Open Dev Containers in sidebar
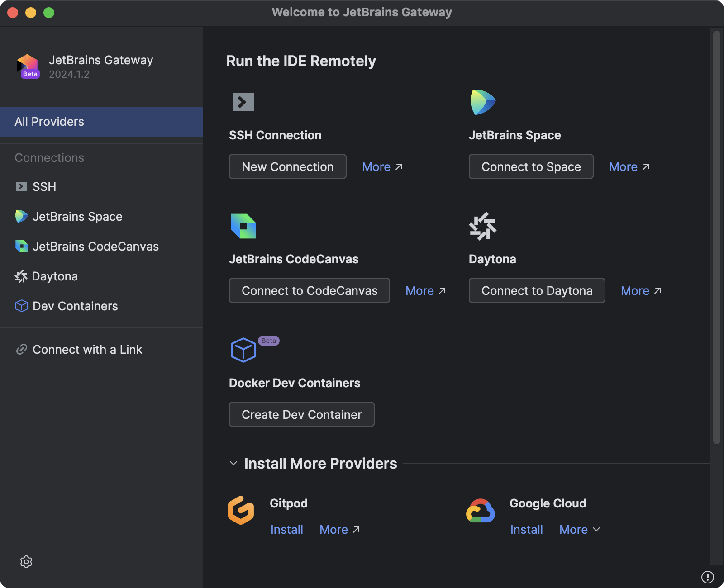 [x=101, y=306]
